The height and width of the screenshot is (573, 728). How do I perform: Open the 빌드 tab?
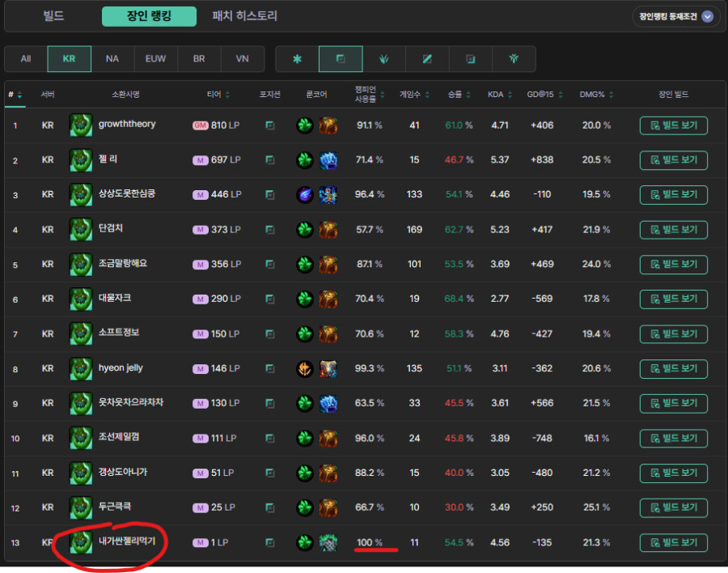pyautogui.click(x=53, y=16)
